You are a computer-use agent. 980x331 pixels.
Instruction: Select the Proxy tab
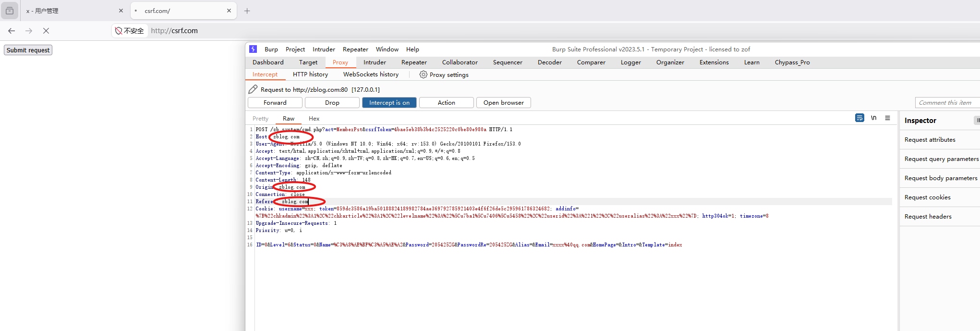click(340, 62)
